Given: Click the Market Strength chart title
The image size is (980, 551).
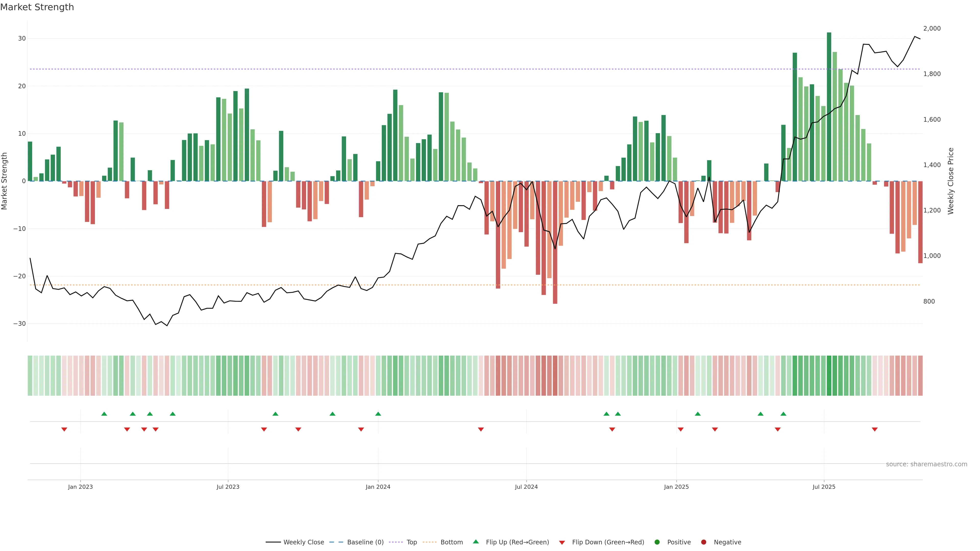Looking at the screenshot, I should (x=37, y=7).
